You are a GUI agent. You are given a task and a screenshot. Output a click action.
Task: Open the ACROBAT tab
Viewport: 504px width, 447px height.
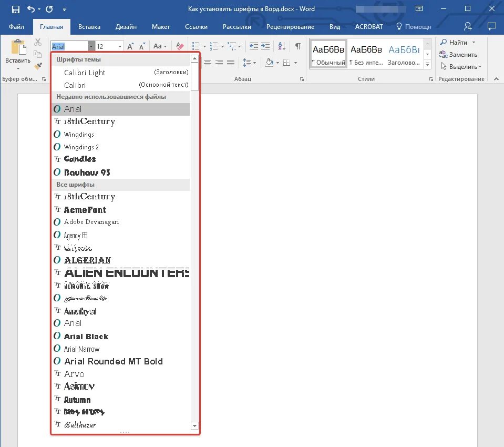[x=369, y=27]
